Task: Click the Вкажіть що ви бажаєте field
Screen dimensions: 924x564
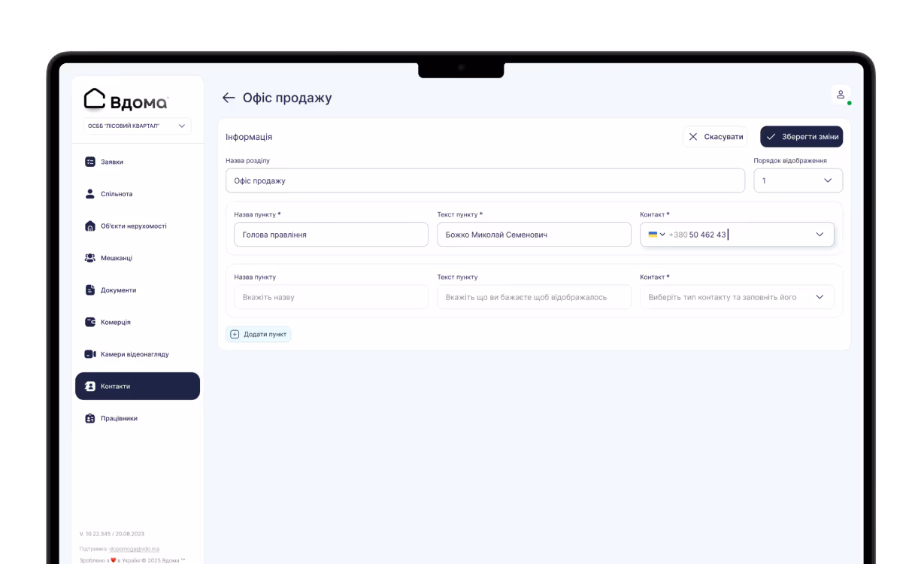Action: pyautogui.click(x=534, y=297)
